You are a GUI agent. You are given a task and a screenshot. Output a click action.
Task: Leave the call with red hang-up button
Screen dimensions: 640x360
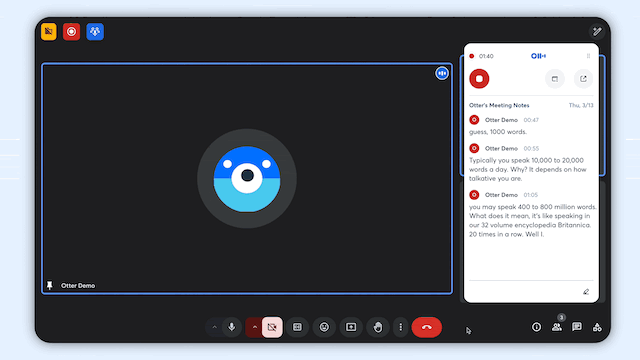click(427, 327)
